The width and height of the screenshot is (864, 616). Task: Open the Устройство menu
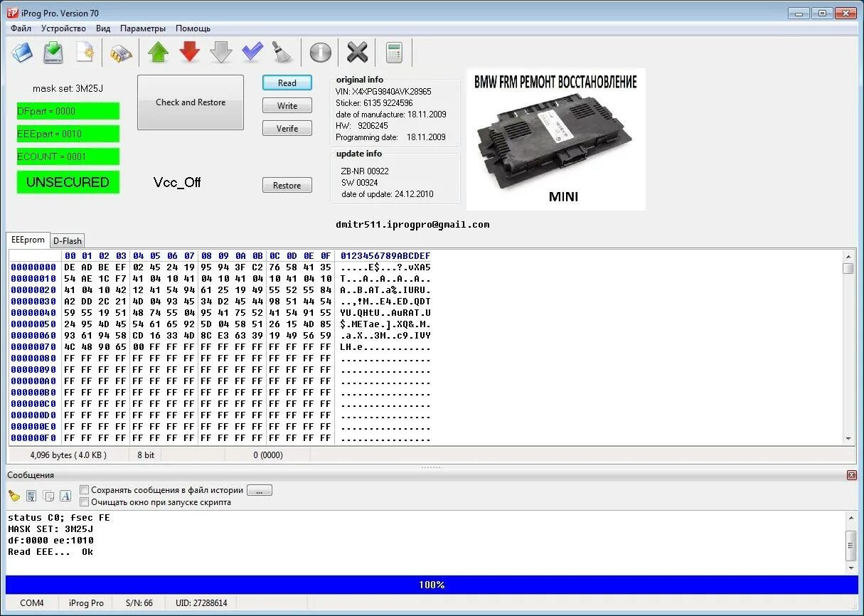click(63, 28)
